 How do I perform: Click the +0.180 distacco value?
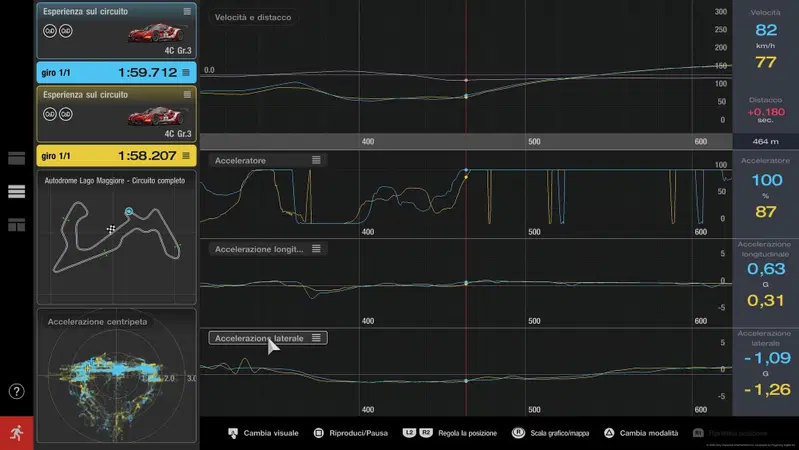pyautogui.click(x=766, y=112)
